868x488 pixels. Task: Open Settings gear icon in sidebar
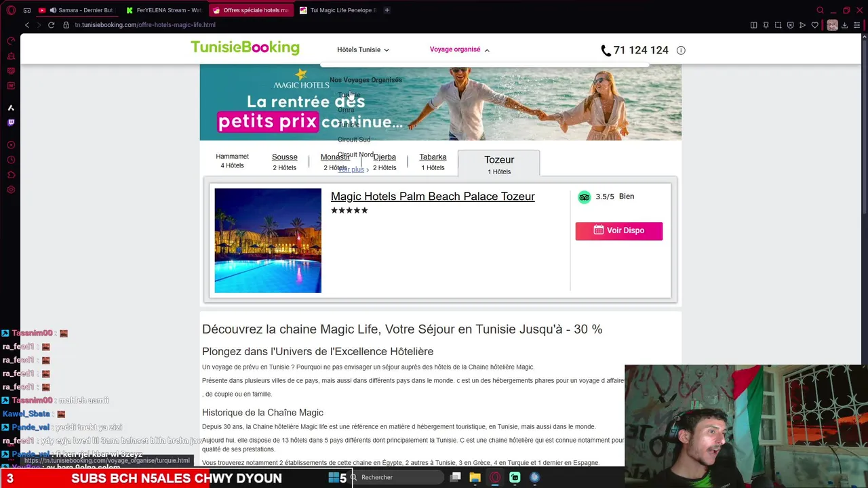(x=11, y=190)
